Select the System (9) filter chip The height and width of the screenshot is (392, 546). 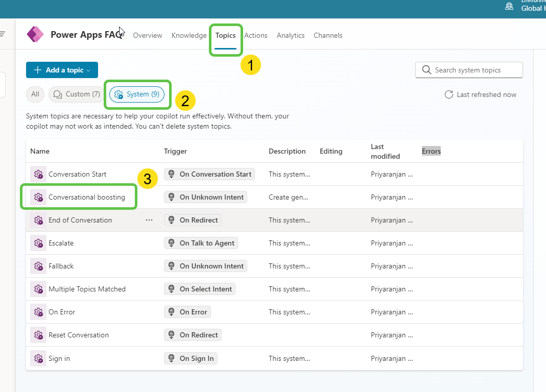(137, 94)
